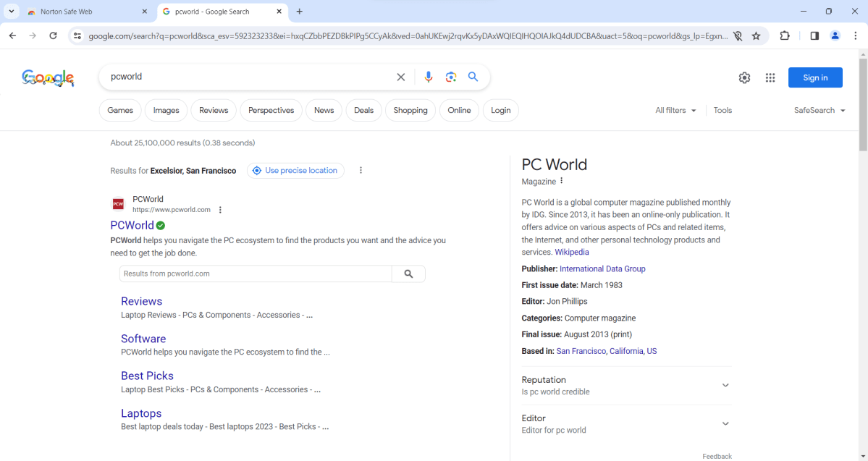Open the Software sitelink

pos(143,339)
